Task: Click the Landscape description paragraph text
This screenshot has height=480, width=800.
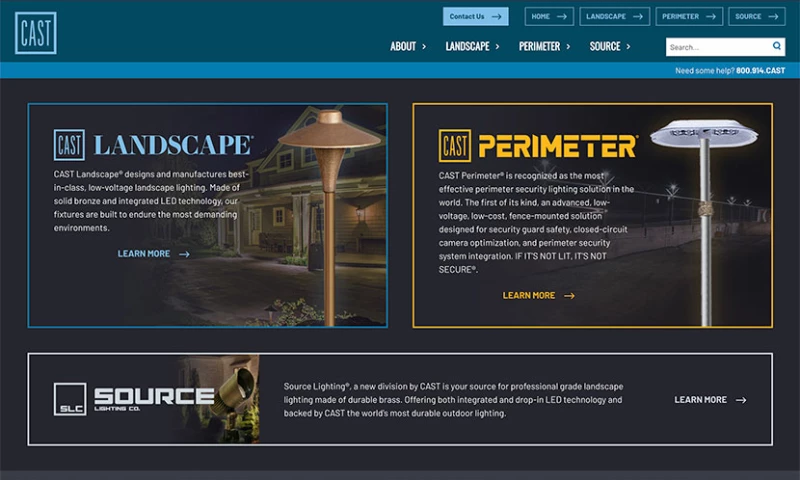Action: (x=152, y=201)
